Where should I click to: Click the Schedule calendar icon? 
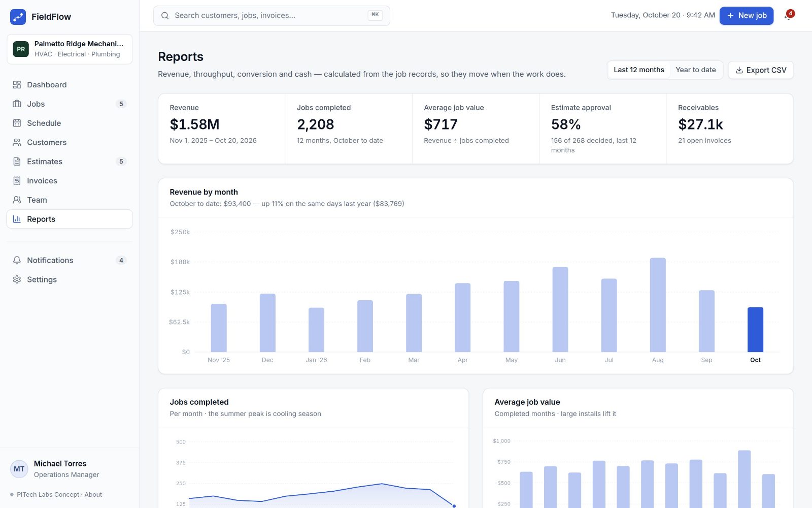pos(17,123)
